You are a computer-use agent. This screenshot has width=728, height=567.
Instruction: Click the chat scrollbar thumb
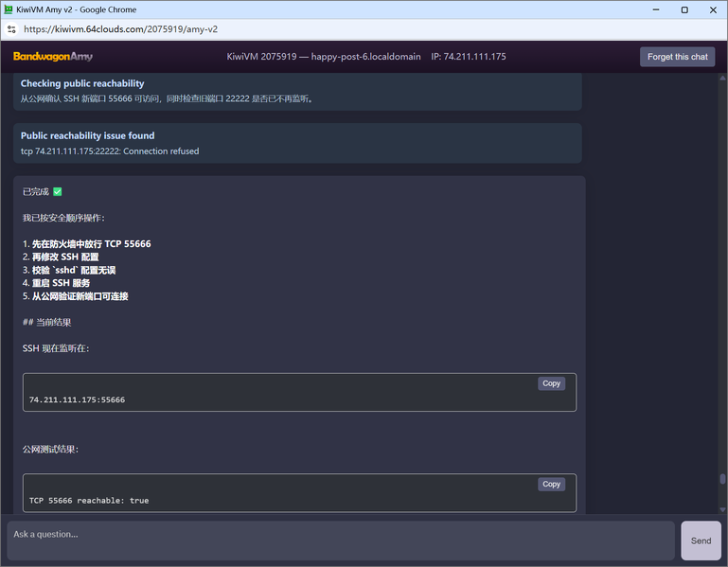tap(722, 479)
